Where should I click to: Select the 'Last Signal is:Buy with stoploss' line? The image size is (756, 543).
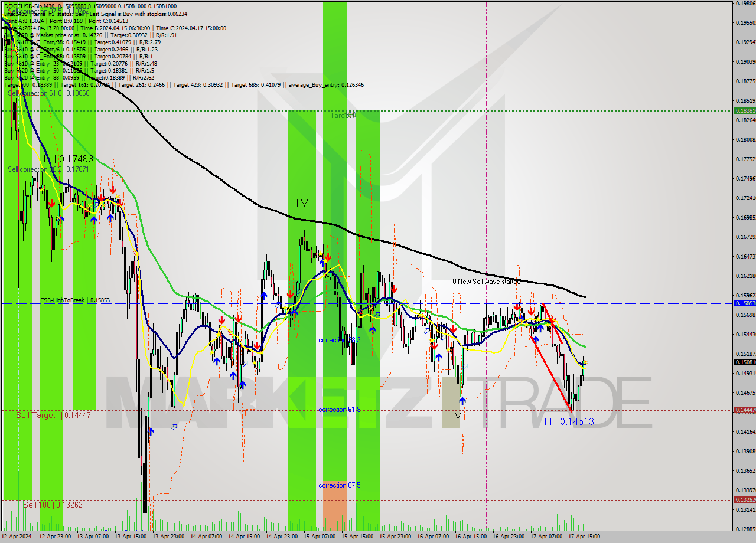(x=94, y=14)
